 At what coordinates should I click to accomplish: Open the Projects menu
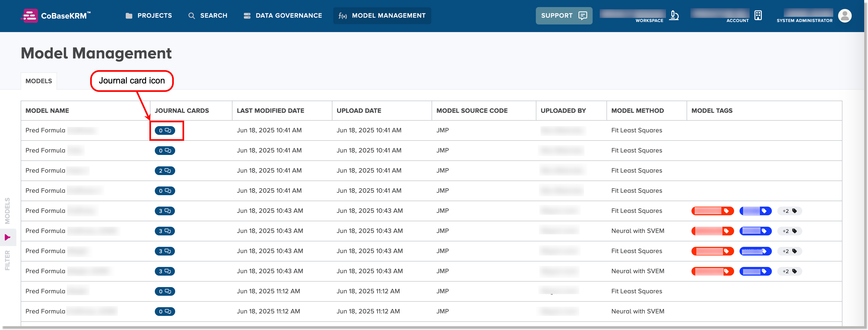(x=149, y=15)
